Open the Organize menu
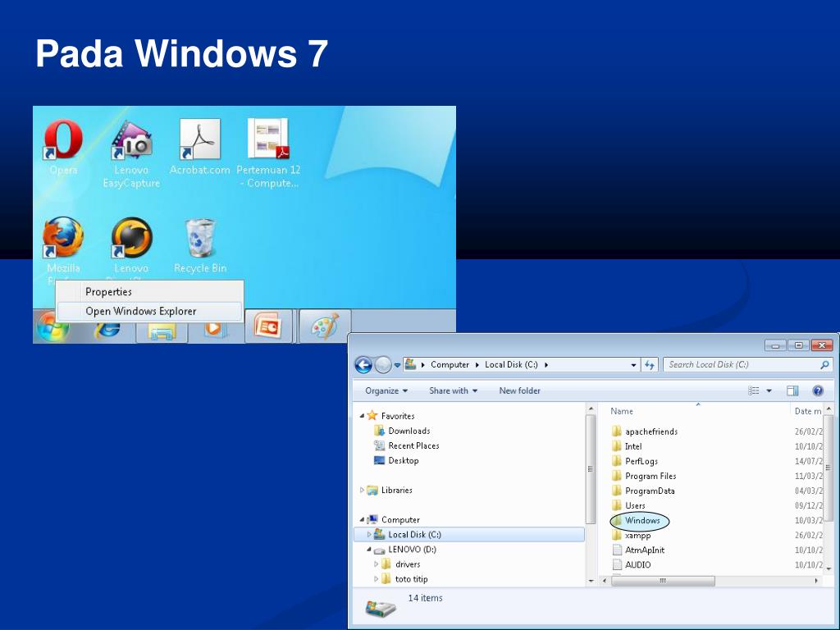Image resolution: width=840 pixels, height=630 pixels. pyautogui.click(x=386, y=391)
